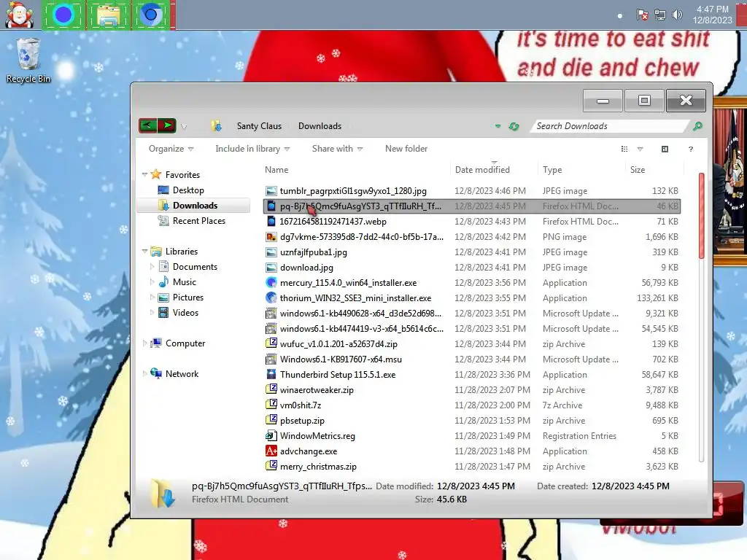Select vm0shit.7z archive icon
This screenshot has height=560, width=747.
271,405
